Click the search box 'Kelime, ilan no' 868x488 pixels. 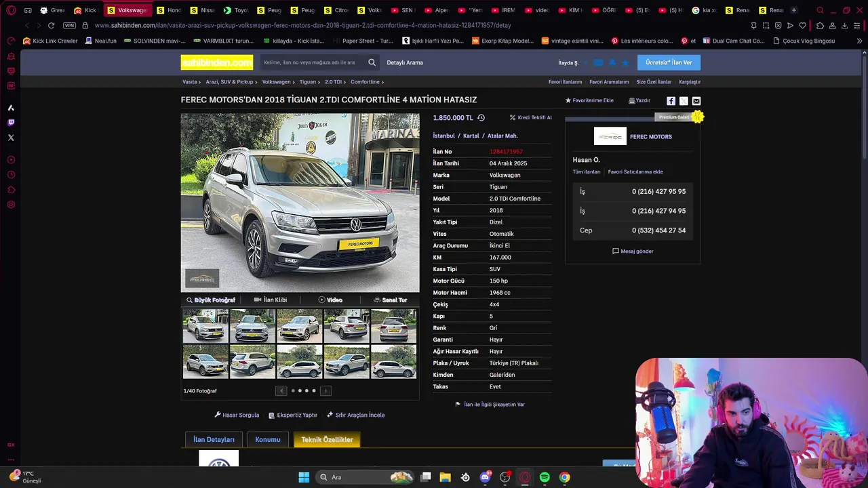[x=312, y=62]
